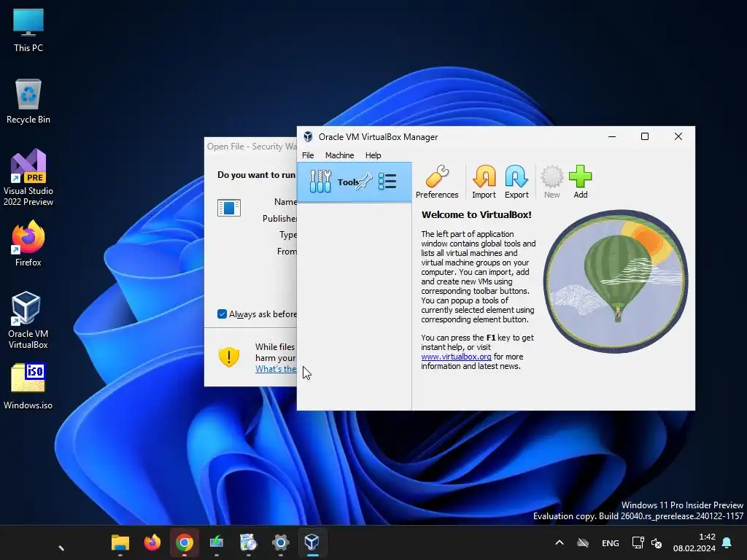747x560 pixels.
Task: Select Recycle Bin desktop icon
Action: pyautogui.click(x=28, y=101)
